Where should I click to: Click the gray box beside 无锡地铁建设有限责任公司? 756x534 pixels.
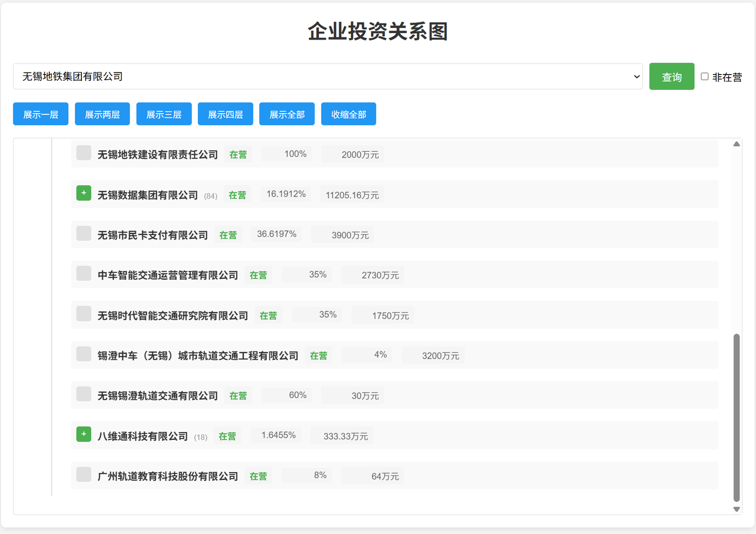tap(84, 153)
